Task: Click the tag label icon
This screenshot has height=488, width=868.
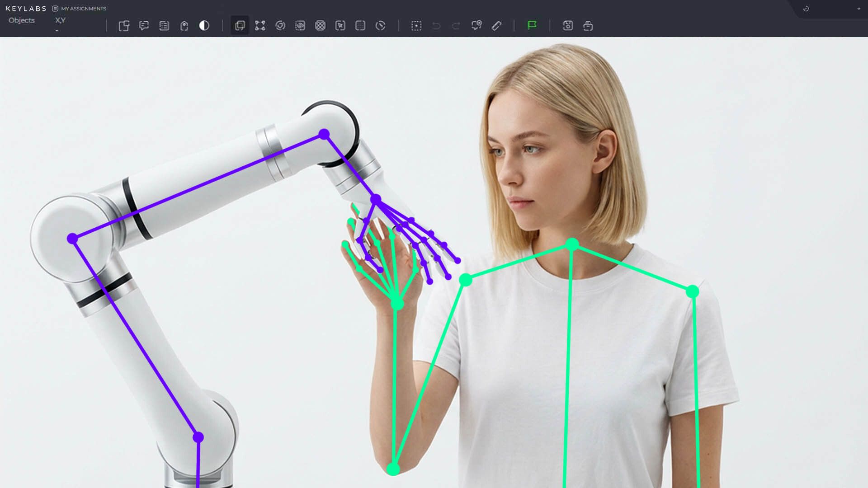Action: click(x=184, y=26)
